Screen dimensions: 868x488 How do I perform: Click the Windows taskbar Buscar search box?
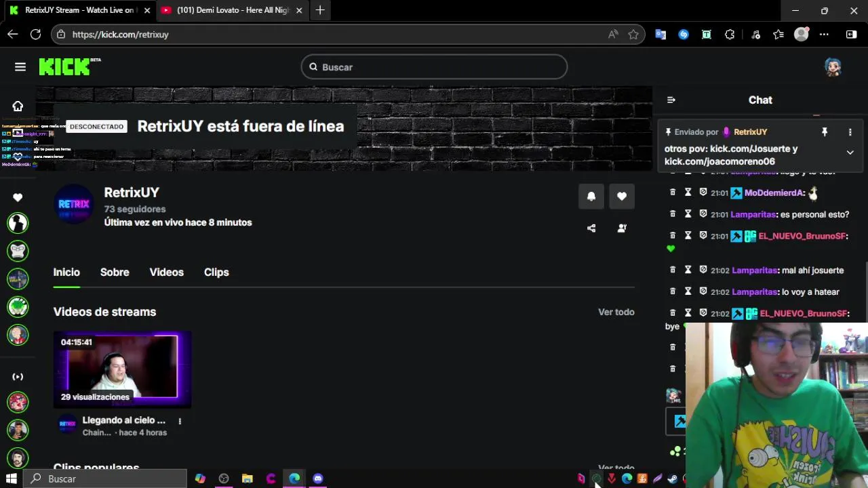(x=105, y=479)
